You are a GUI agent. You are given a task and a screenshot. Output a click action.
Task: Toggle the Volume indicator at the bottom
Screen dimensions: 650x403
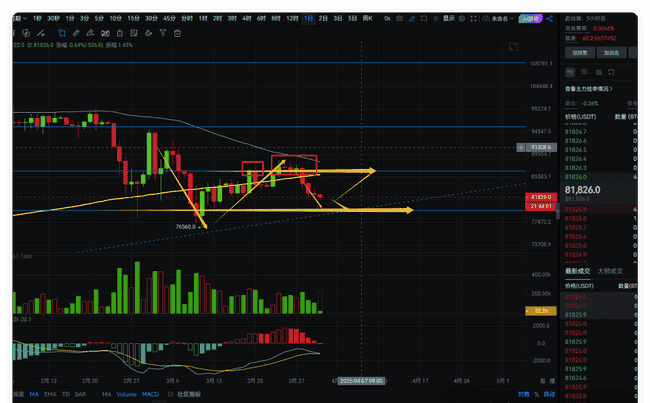[x=126, y=394]
